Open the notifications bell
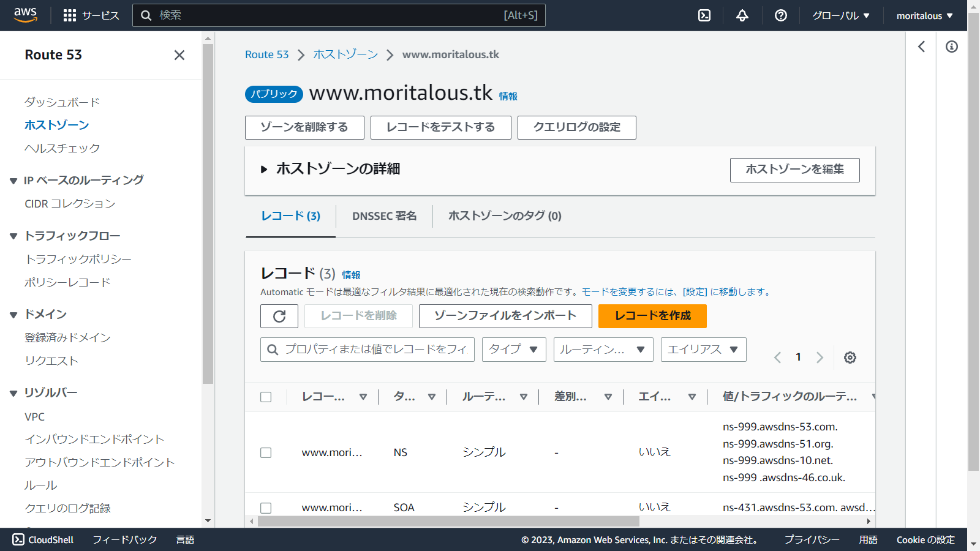980x551 pixels. click(x=742, y=15)
